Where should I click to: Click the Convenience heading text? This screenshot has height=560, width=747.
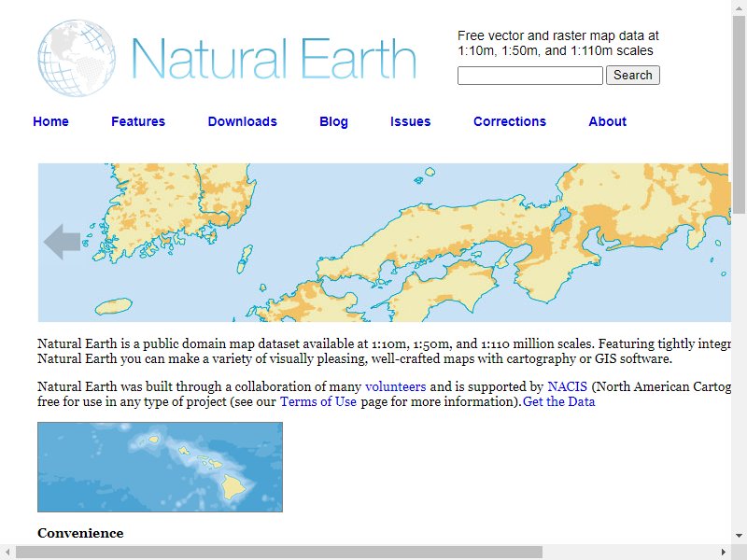pos(80,533)
